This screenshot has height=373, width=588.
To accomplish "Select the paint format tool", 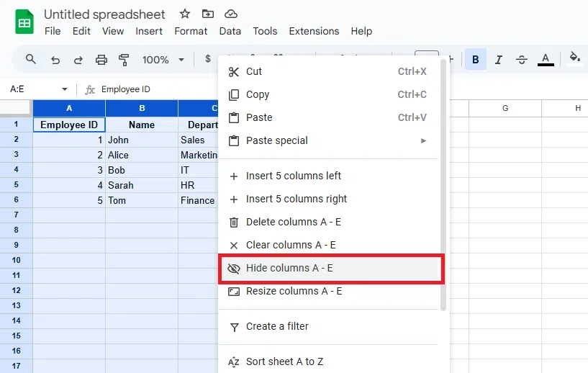I will coord(123,60).
